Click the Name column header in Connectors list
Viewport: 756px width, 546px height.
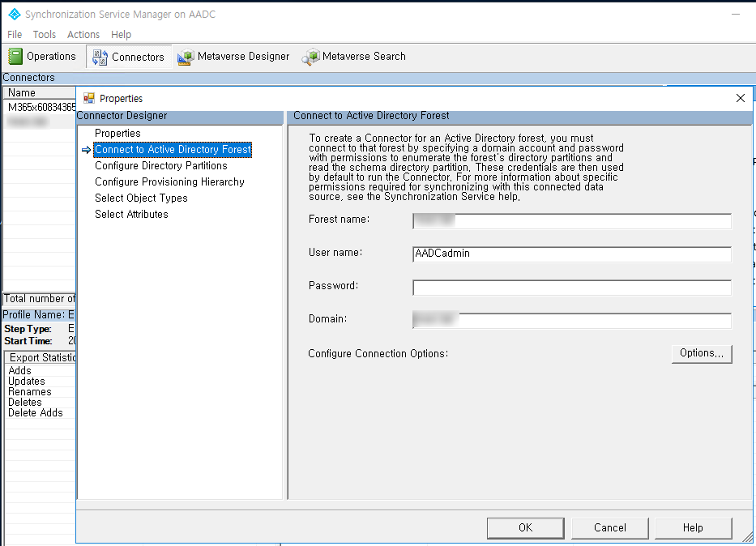[x=40, y=92]
